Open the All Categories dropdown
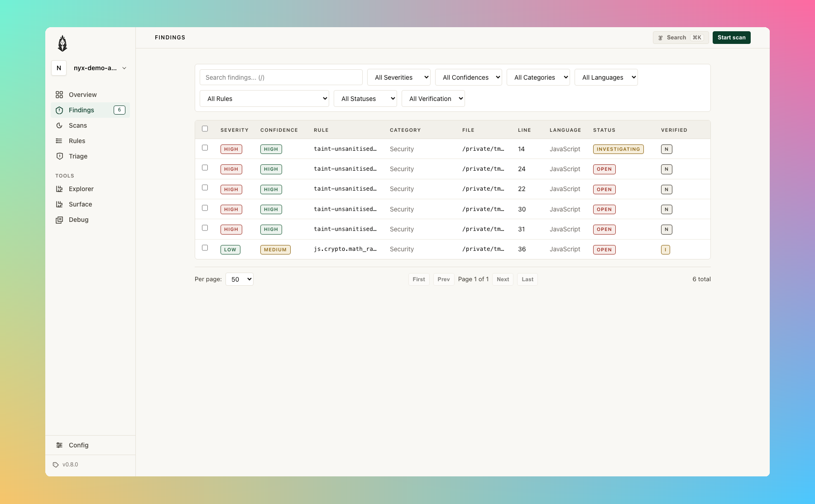This screenshot has width=815, height=504. (x=538, y=77)
